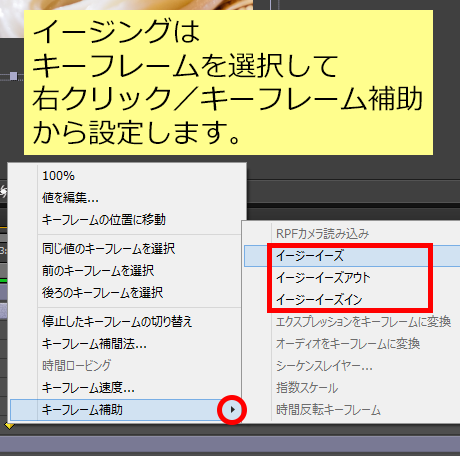460x456 pixels.
Task: Click the disabled 時間ロービング entry
Action: pyautogui.click(x=126, y=365)
